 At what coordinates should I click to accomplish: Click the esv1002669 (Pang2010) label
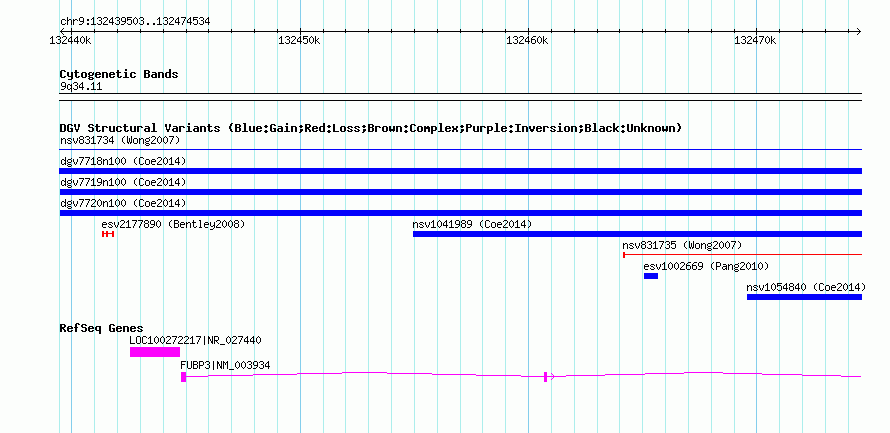(707, 266)
